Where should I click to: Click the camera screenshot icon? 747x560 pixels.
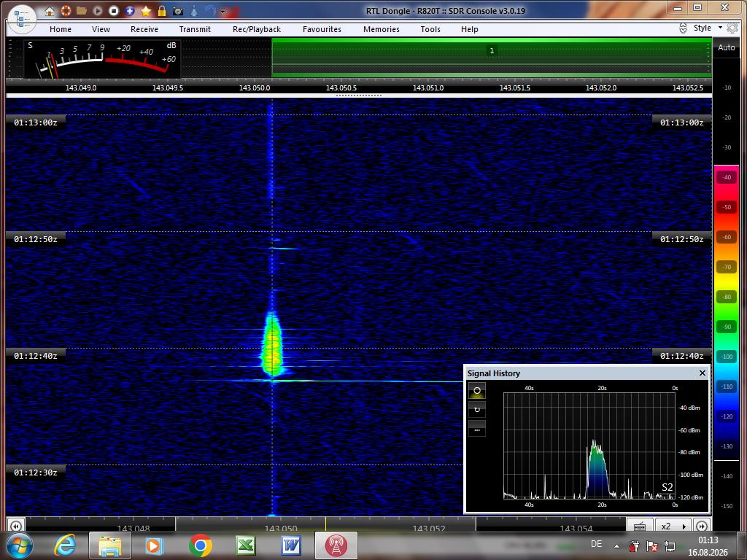(178, 10)
